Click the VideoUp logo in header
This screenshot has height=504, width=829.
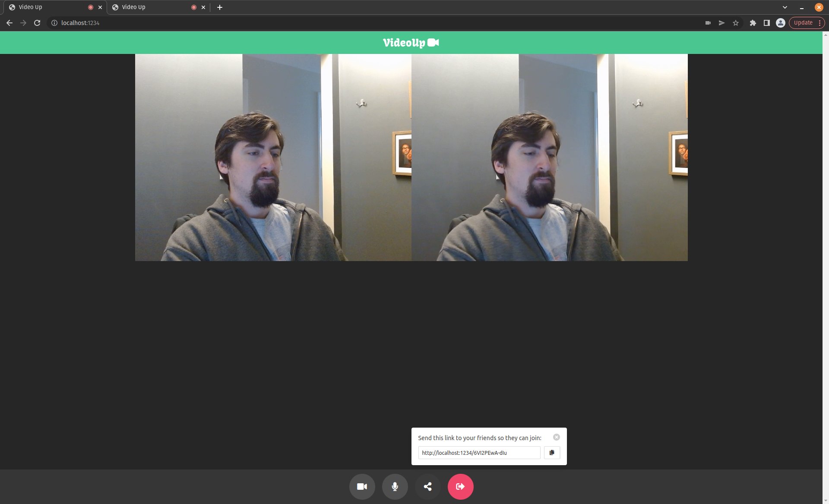pos(411,43)
